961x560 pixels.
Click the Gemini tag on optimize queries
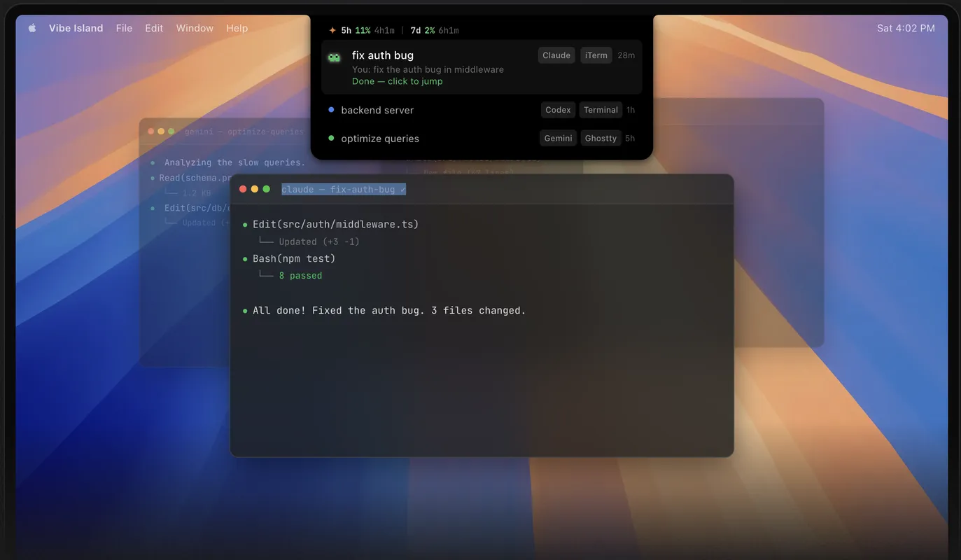[558, 139]
